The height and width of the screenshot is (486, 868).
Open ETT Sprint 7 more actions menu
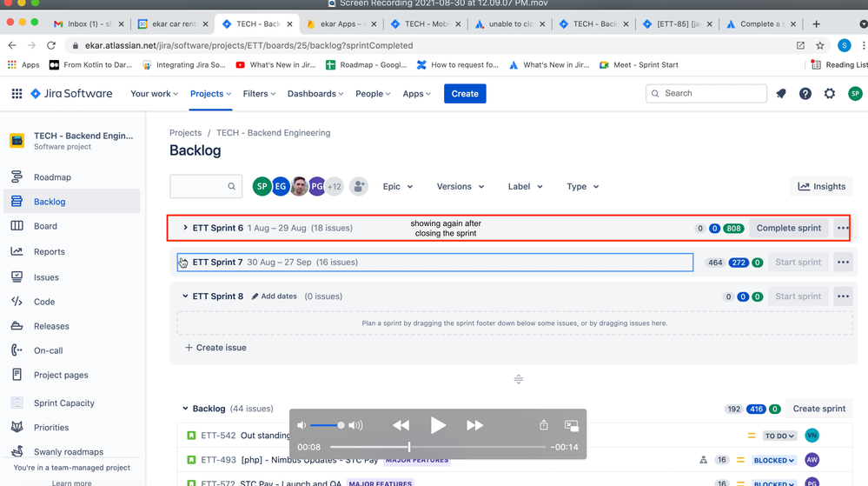(x=843, y=262)
